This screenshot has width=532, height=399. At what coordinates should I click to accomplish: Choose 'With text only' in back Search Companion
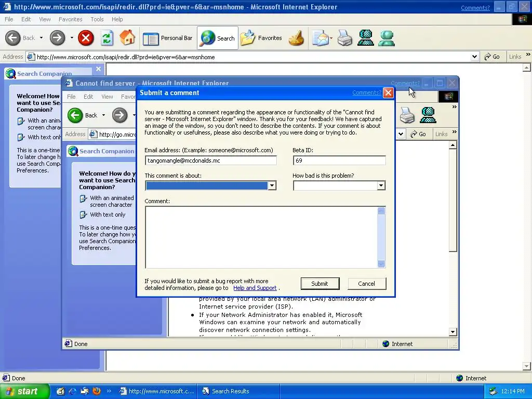(x=39, y=137)
